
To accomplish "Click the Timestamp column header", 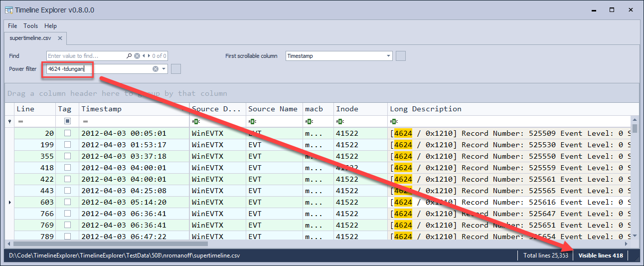I will click(135, 109).
